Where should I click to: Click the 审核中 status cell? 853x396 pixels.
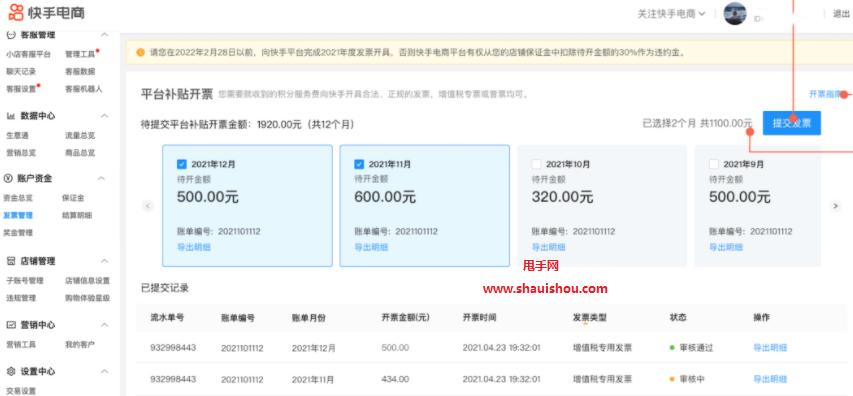click(687, 379)
